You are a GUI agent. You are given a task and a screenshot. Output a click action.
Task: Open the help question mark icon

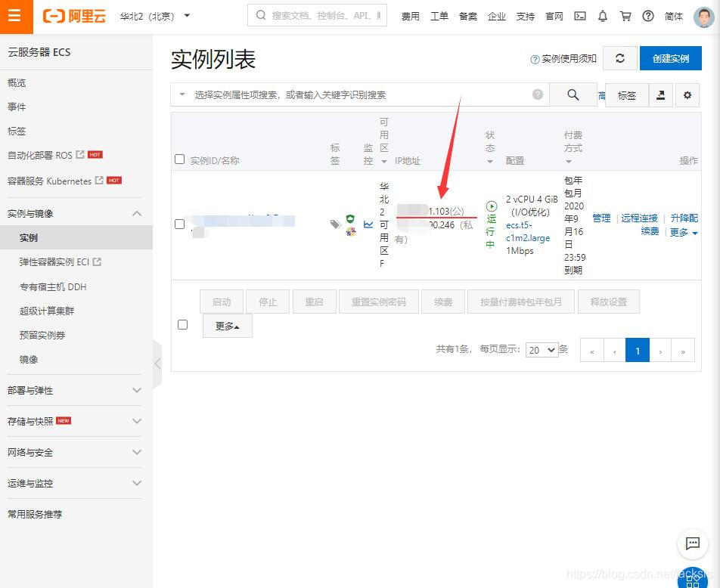[x=648, y=16]
